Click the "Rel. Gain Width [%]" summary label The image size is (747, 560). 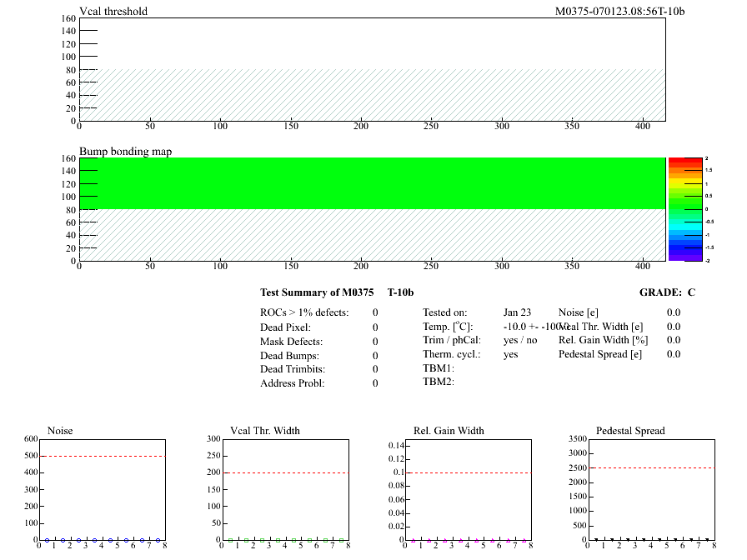coord(603,340)
